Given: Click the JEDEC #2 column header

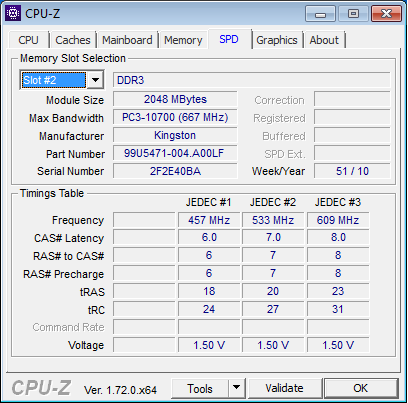Looking at the screenshot, I should [x=273, y=202].
